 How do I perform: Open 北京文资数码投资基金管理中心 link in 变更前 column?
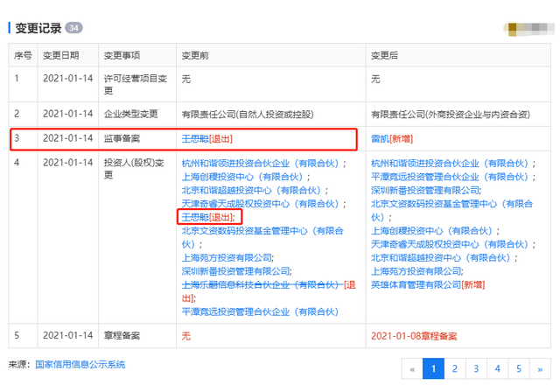(262, 237)
